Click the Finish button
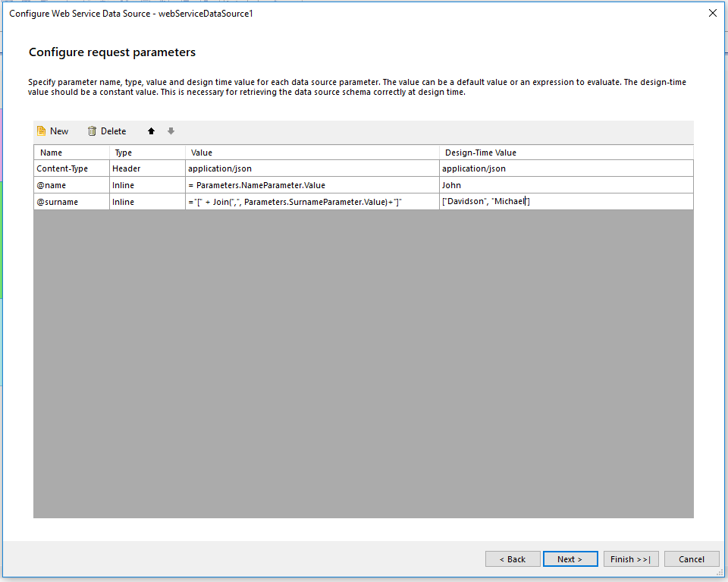The image size is (728, 582). coord(631,558)
